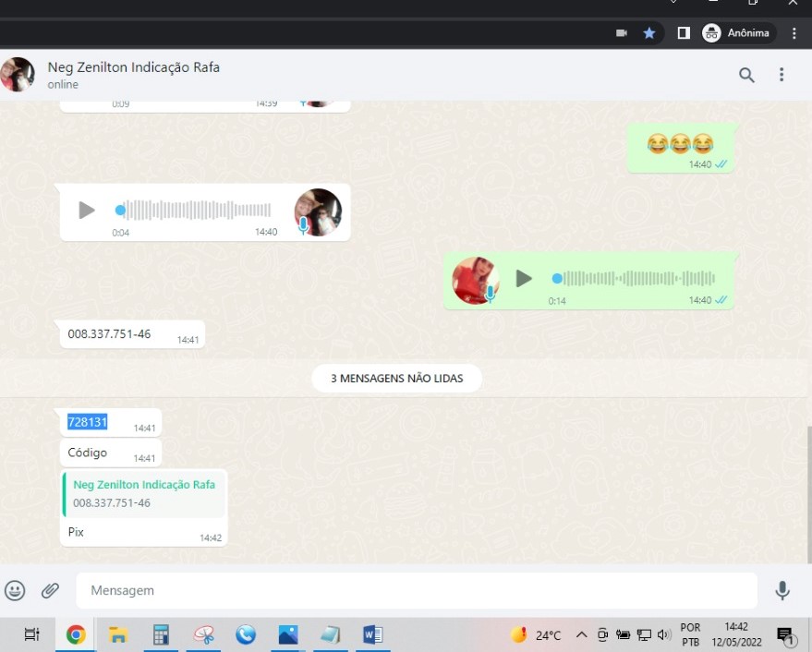Search within the conversation
The width and height of the screenshot is (812, 652).
[746, 75]
